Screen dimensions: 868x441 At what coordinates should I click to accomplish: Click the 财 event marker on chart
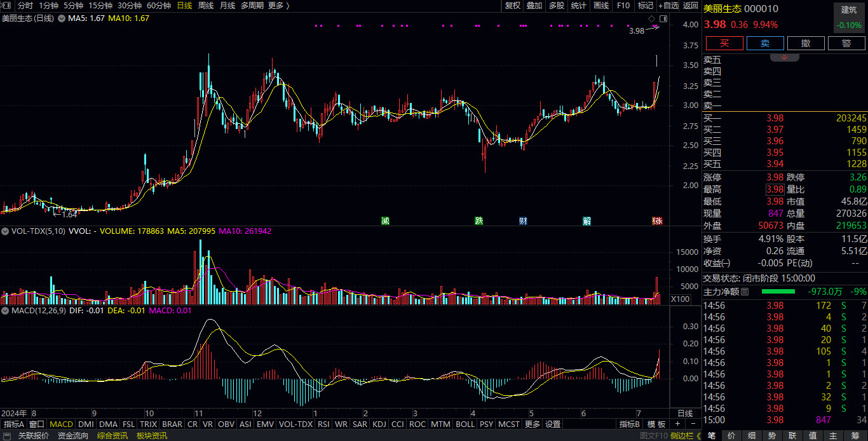(523, 221)
